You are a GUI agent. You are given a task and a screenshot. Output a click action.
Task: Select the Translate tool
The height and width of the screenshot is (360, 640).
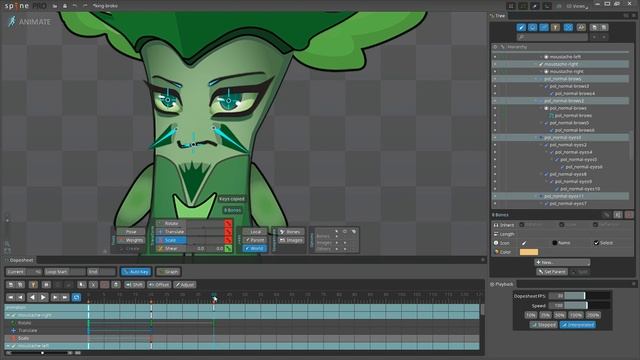(x=171, y=231)
